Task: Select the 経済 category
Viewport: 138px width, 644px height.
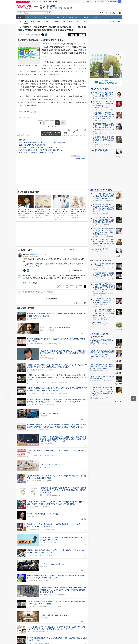Action: [39, 21]
